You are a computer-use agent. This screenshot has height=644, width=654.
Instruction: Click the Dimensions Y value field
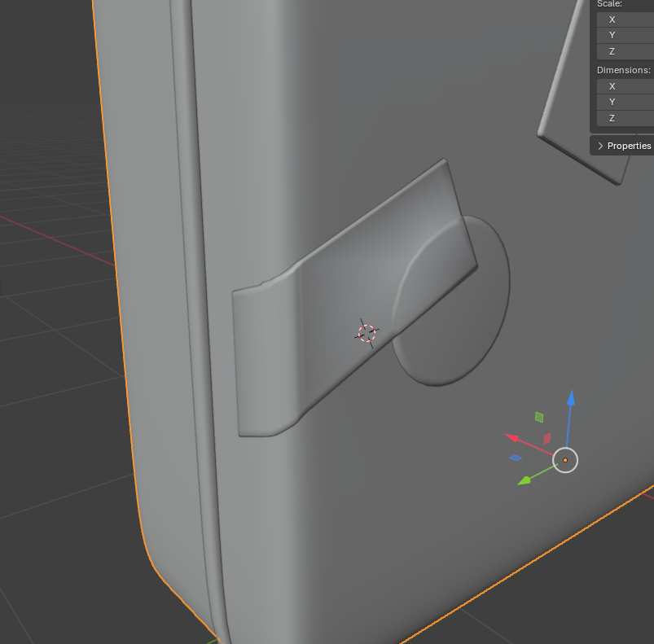point(625,102)
